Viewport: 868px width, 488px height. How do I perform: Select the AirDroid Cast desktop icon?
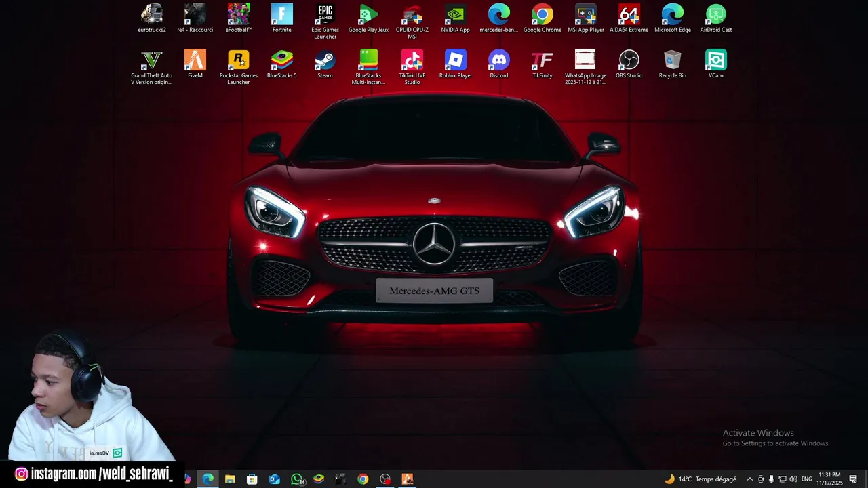click(x=716, y=18)
